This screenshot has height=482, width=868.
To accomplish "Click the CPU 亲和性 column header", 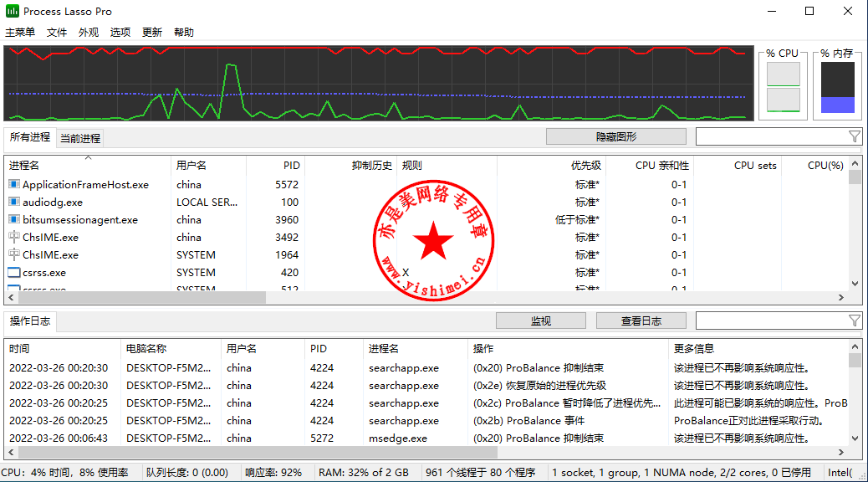I will (650, 165).
